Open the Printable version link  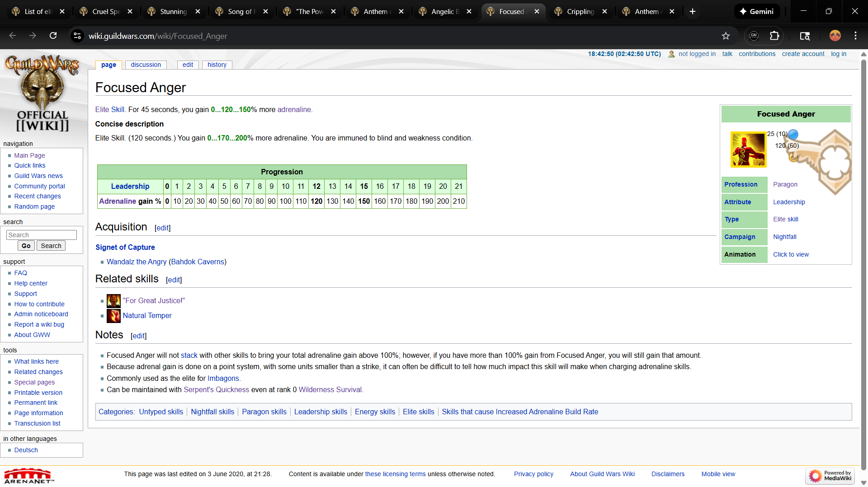[x=38, y=393]
